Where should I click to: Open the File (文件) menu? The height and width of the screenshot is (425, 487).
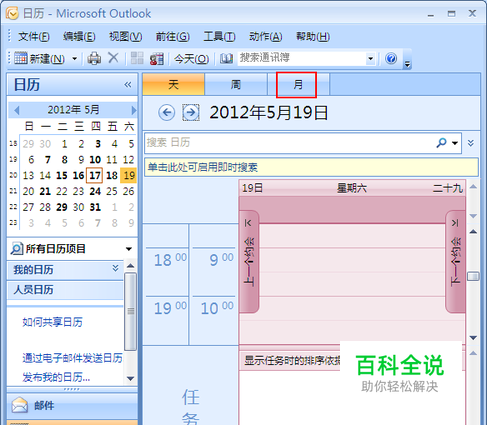coord(34,36)
